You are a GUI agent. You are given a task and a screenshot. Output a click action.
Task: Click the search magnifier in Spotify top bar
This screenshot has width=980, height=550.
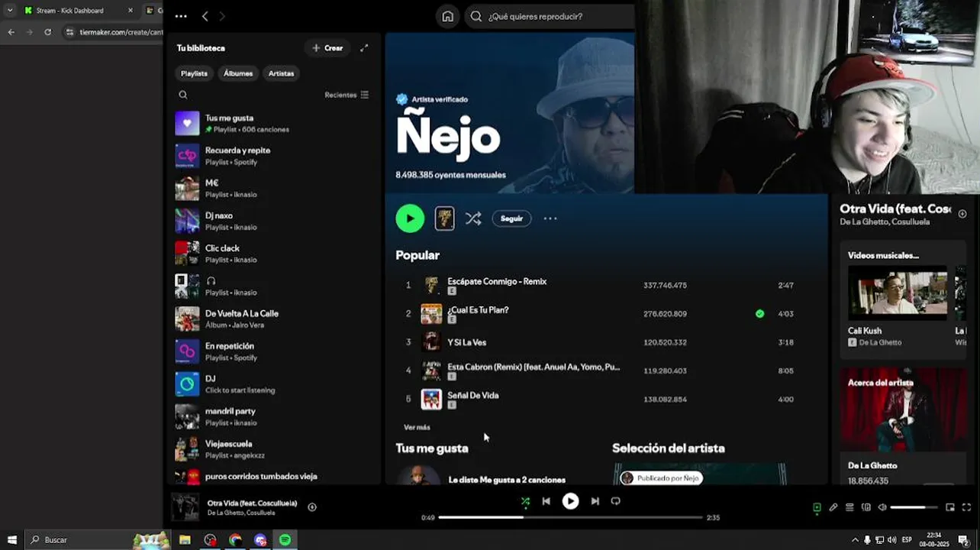click(x=476, y=16)
